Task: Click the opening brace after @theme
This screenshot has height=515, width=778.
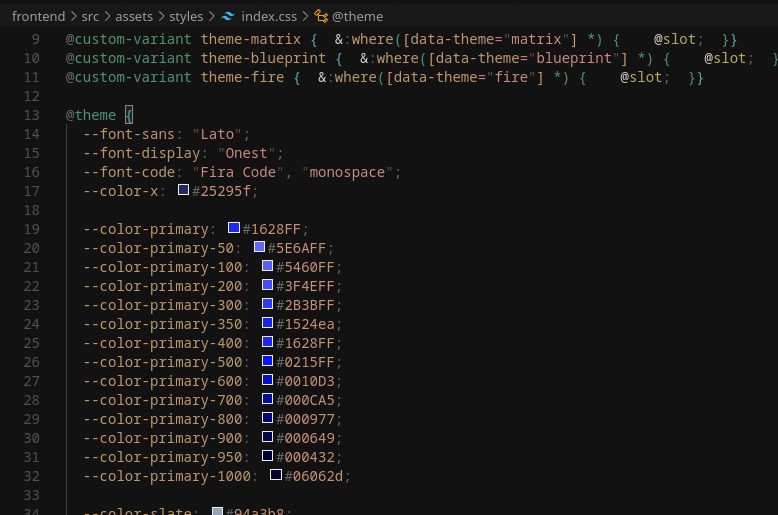Action: pos(129,115)
